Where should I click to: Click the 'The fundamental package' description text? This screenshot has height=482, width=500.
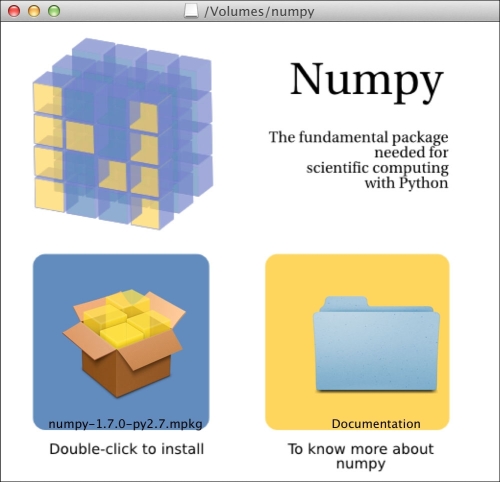359,160
